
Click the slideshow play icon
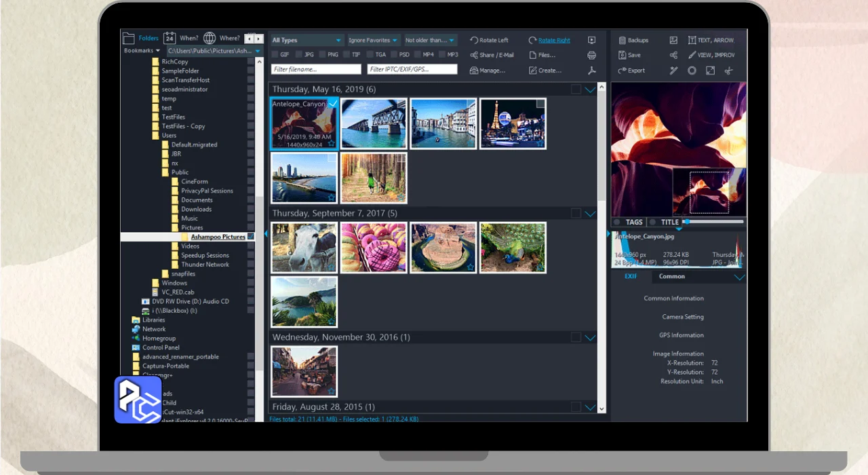591,40
